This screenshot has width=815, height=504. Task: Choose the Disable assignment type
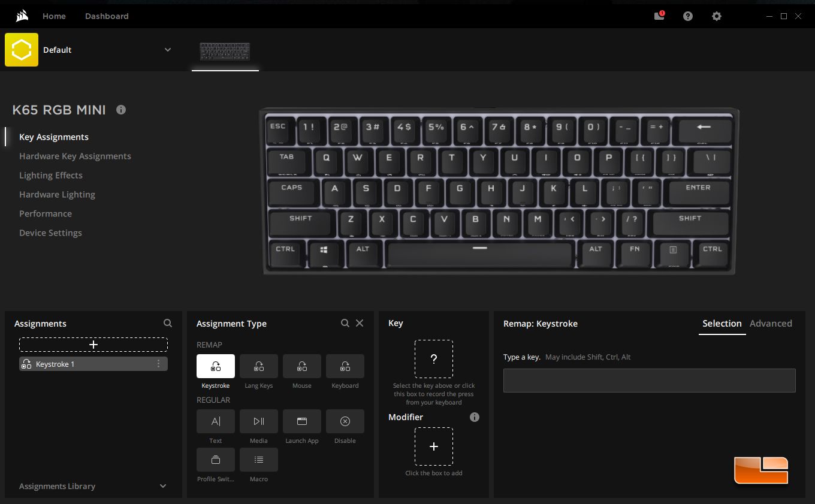(x=345, y=421)
